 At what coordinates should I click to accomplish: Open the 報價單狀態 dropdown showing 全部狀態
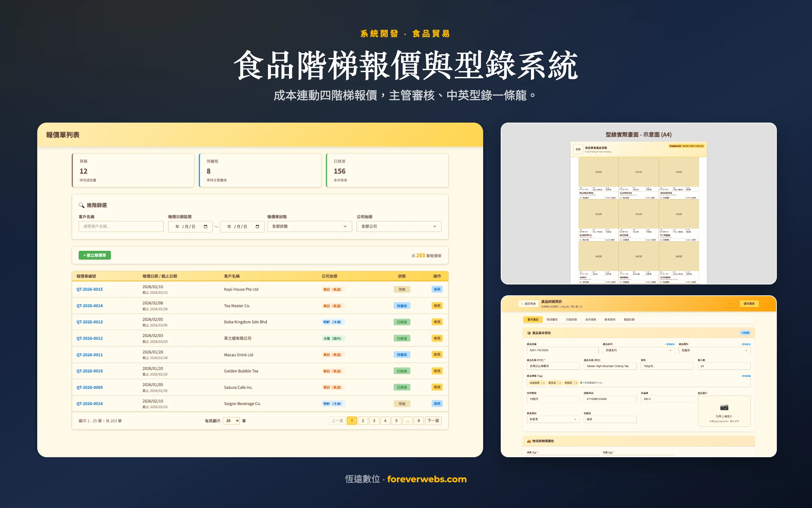(310, 227)
